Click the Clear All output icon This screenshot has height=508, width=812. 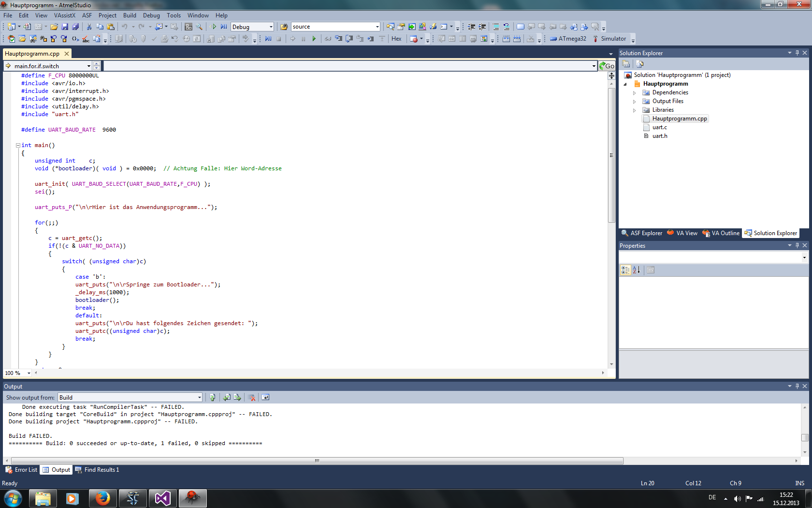(251, 397)
